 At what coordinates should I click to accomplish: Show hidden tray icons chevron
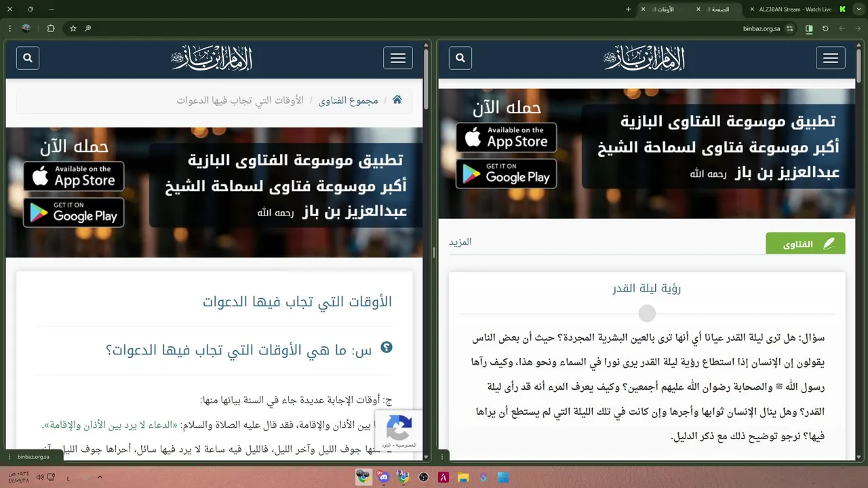point(100,477)
